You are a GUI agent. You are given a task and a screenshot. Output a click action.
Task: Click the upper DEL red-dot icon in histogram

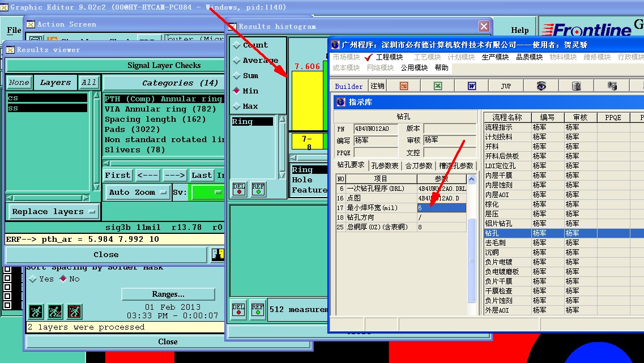click(238, 189)
